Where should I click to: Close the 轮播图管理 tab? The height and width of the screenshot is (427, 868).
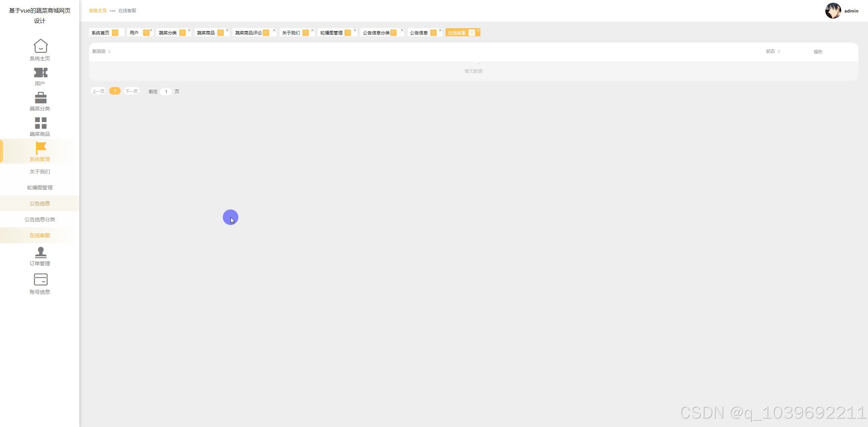pyautogui.click(x=355, y=30)
